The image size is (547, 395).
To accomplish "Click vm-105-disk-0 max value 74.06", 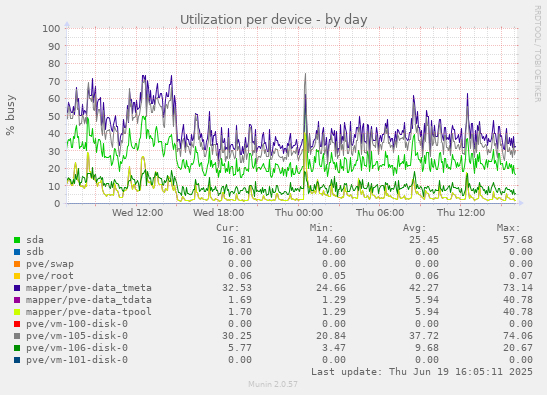I will [x=518, y=336].
